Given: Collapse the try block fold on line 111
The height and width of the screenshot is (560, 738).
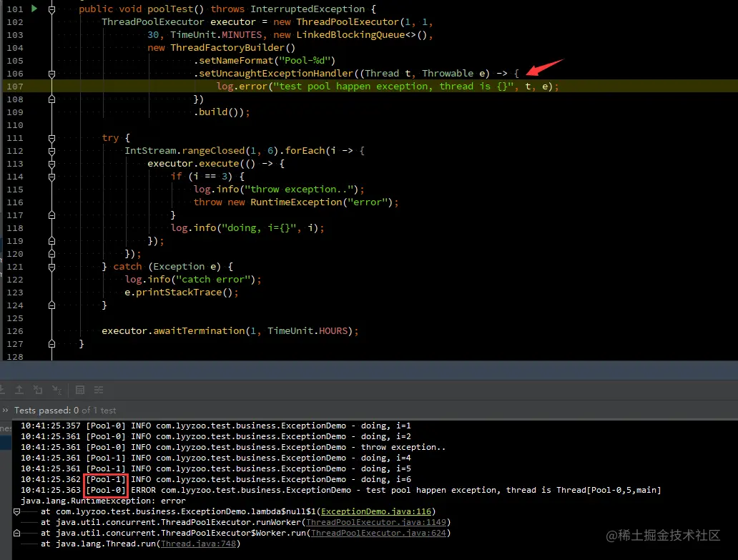Looking at the screenshot, I should tap(51, 138).
